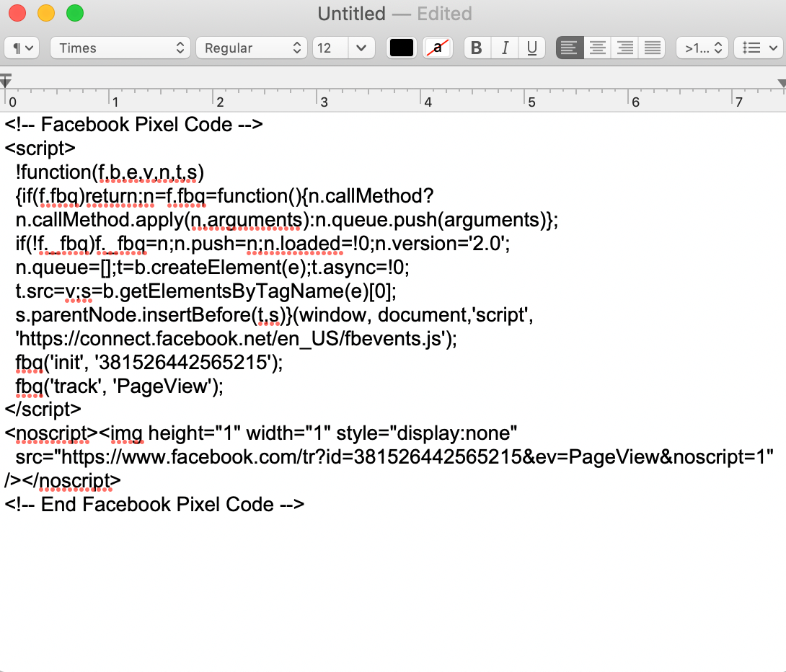
Task: Click the green full screen button
Action: tap(75, 13)
